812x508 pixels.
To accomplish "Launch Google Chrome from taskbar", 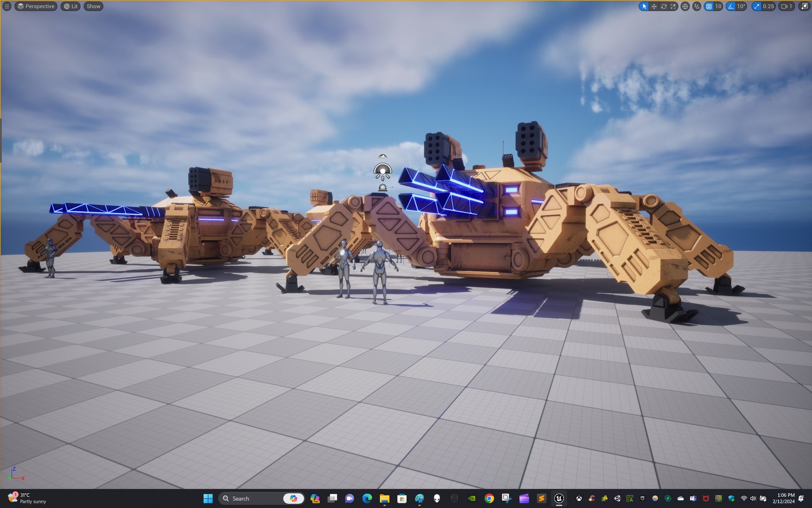I will [489, 498].
